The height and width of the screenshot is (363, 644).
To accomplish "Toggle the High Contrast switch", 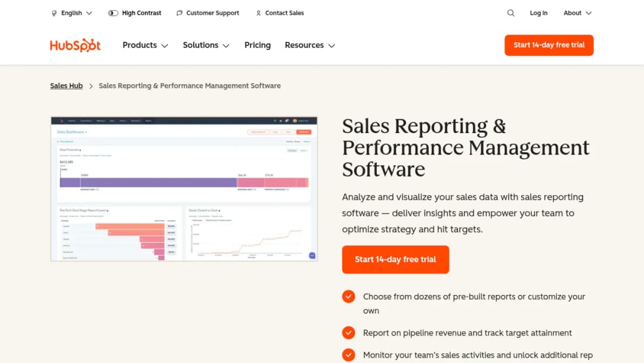I will pos(113,13).
